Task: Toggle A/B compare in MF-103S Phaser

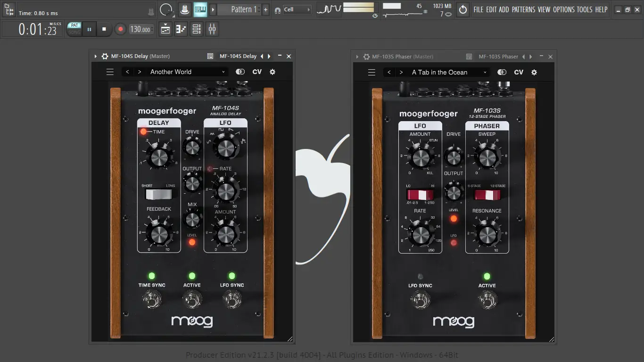Action: tap(502, 73)
